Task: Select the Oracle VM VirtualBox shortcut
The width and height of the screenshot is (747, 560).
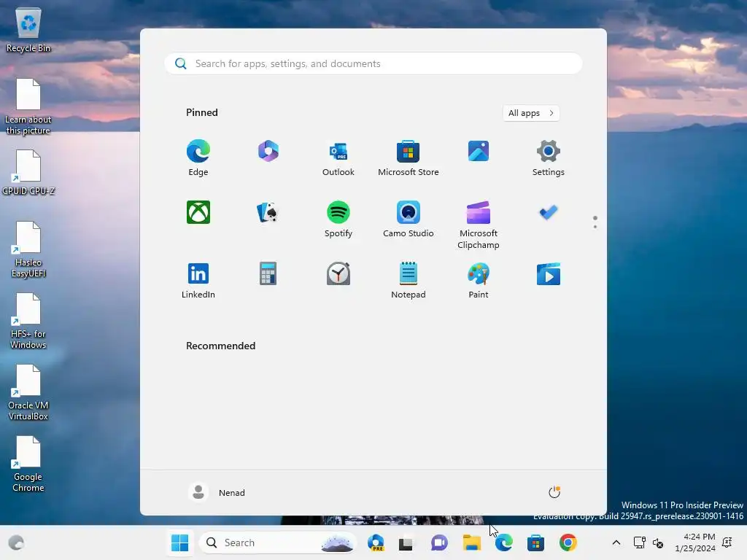Action: pos(28,392)
